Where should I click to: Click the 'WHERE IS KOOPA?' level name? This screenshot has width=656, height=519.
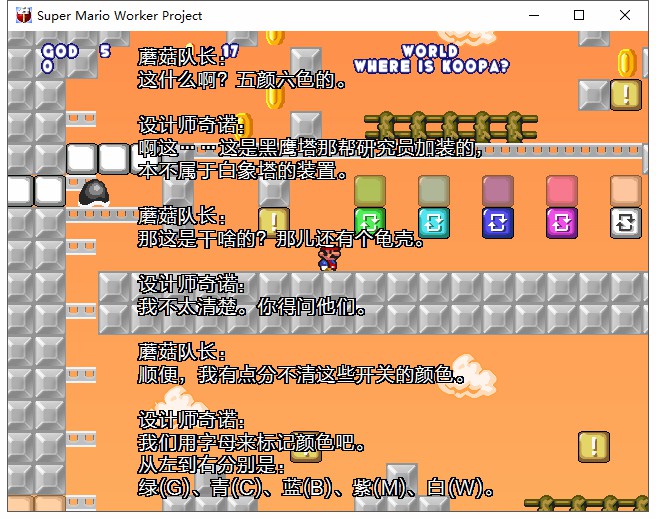[431, 66]
